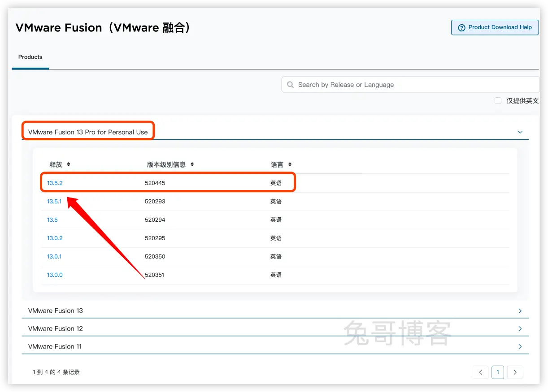Open release 13.5.2 link
The width and height of the screenshot is (548, 392).
point(55,183)
